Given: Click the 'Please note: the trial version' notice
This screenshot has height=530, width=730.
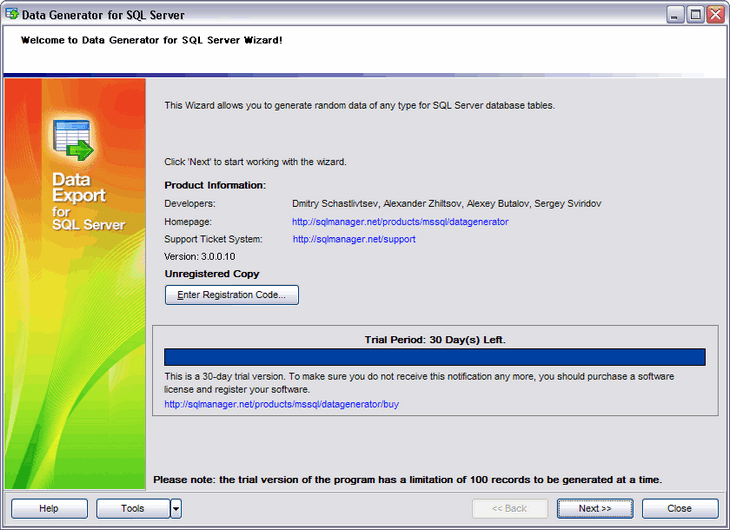Looking at the screenshot, I should click(408, 479).
